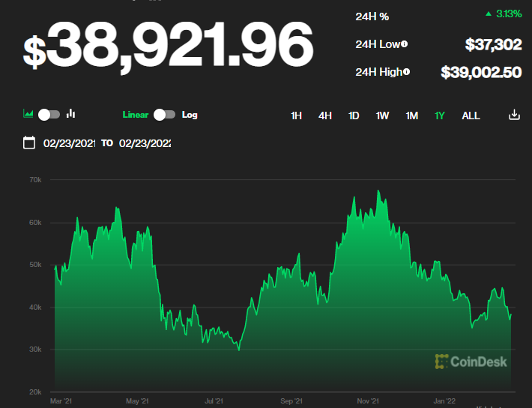Select the 1D time range

point(354,115)
